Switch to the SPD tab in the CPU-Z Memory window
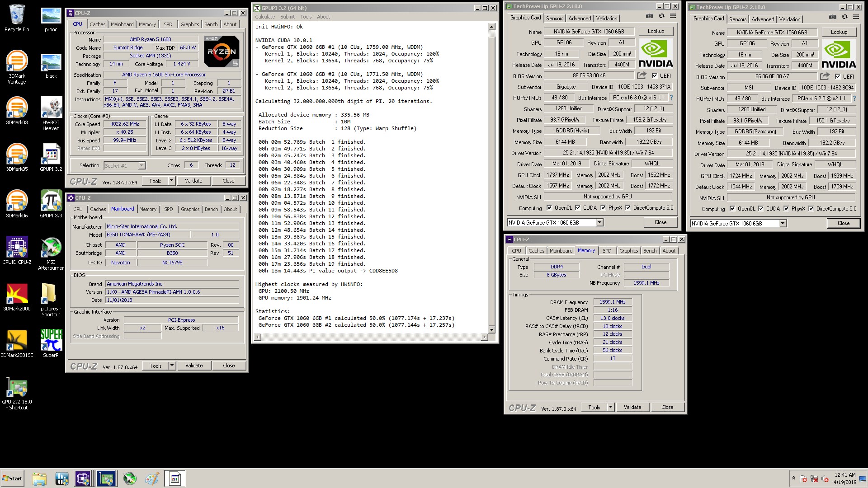The image size is (868, 488). click(607, 251)
